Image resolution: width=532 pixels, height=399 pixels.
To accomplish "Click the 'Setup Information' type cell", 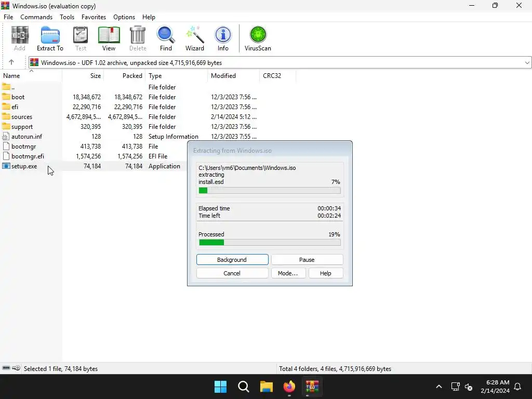I will [x=174, y=137].
